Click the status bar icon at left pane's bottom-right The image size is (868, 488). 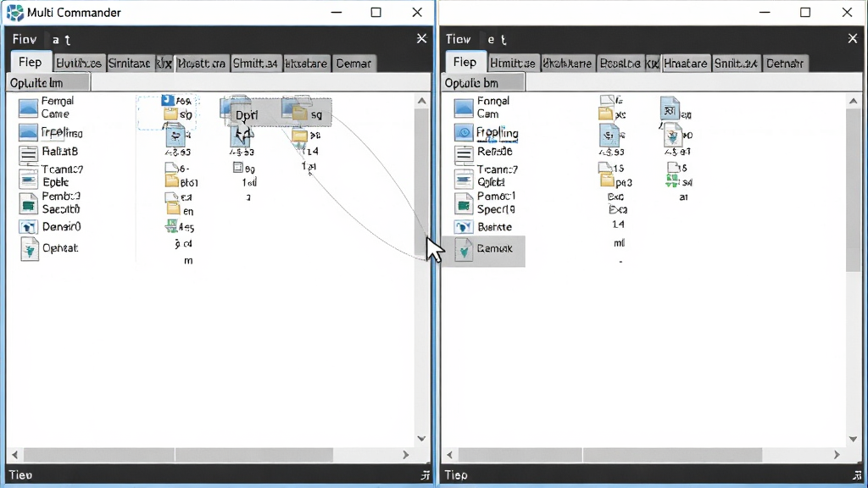click(x=426, y=475)
